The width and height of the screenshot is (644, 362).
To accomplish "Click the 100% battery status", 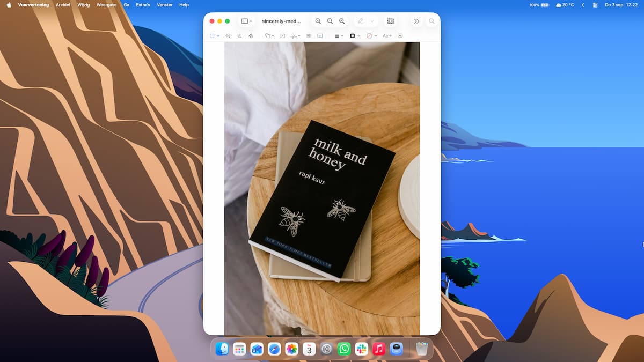I will coord(539,5).
